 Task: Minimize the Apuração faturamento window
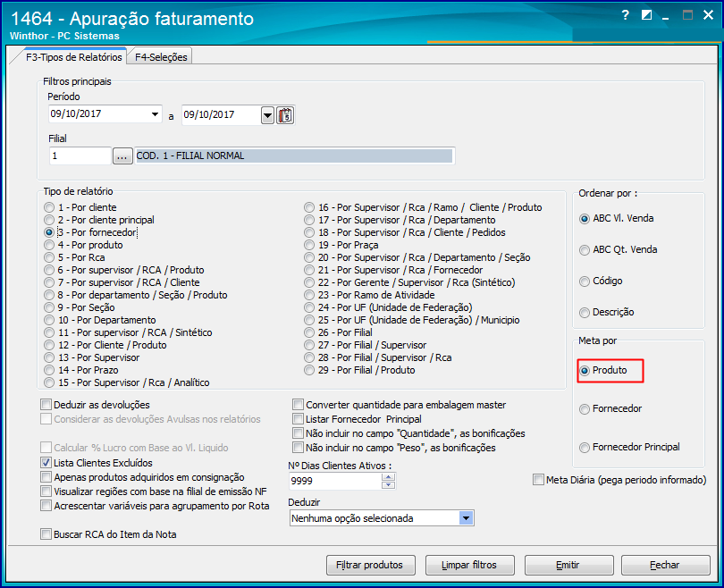click(x=665, y=17)
